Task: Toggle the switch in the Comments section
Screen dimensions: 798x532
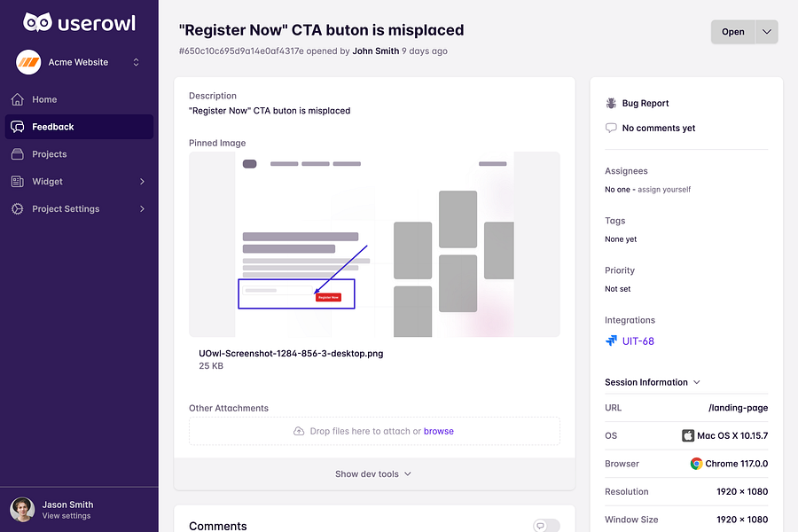Action: (546, 526)
